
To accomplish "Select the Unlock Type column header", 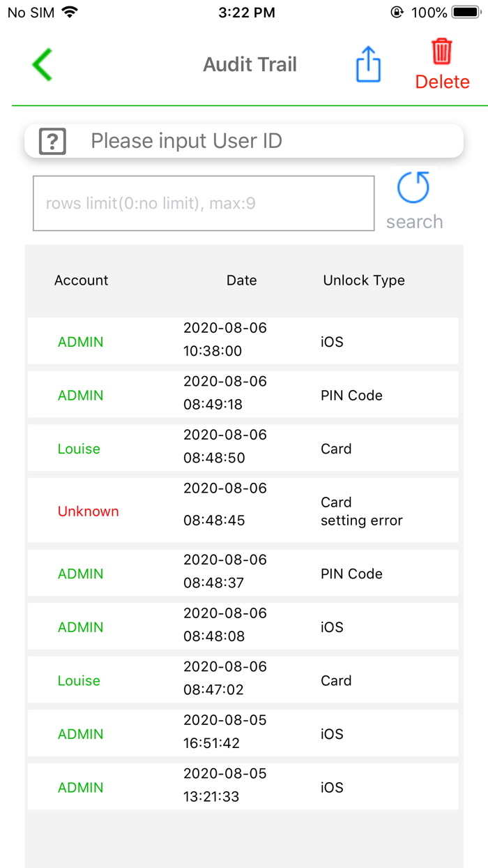I will click(x=363, y=280).
